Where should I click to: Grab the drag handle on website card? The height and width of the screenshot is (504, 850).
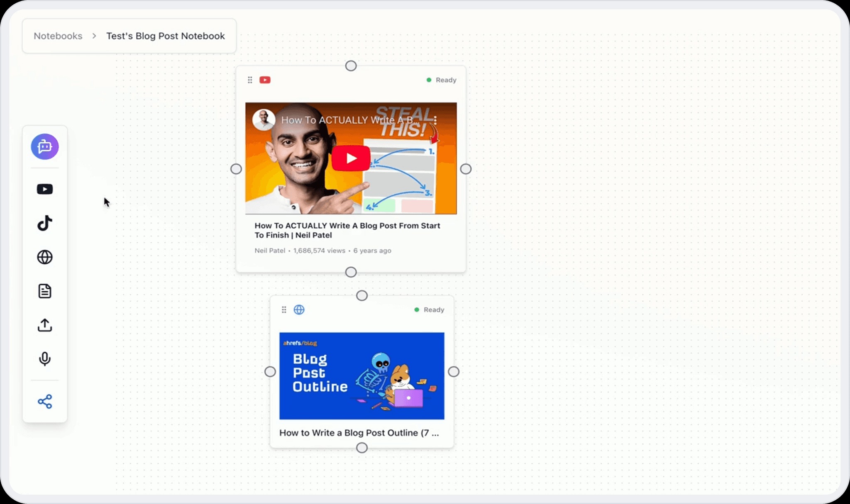(284, 309)
